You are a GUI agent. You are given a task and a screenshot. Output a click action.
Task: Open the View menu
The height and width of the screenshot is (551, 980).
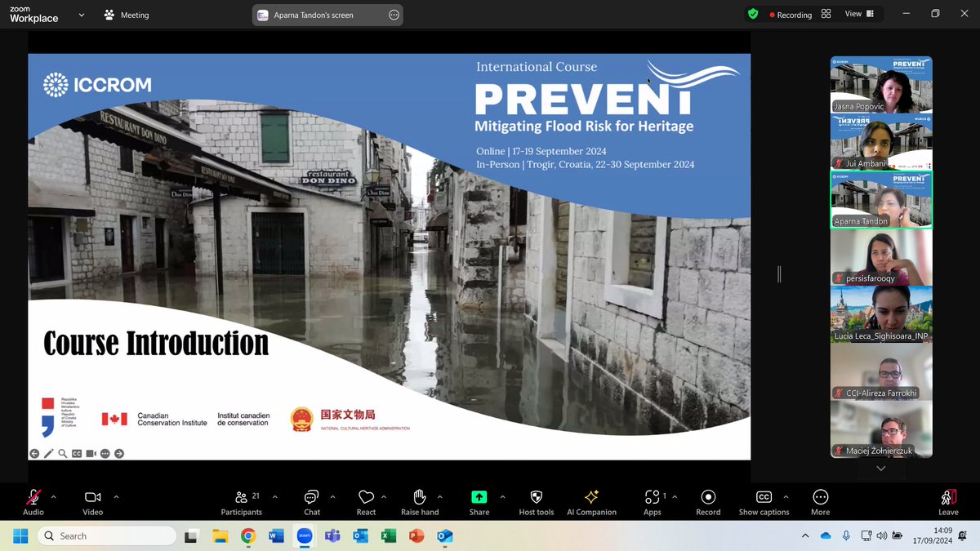(x=859, y=14)
